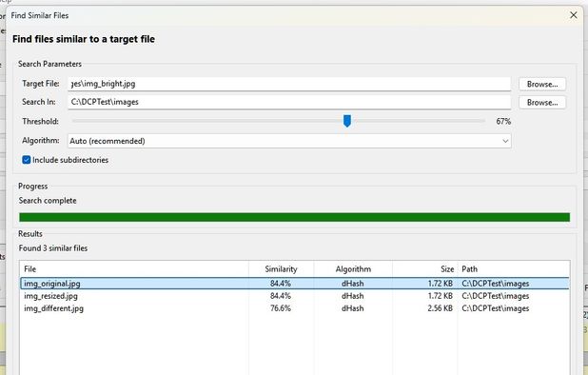Click the 'Search complete' status text

coord(48,201)
